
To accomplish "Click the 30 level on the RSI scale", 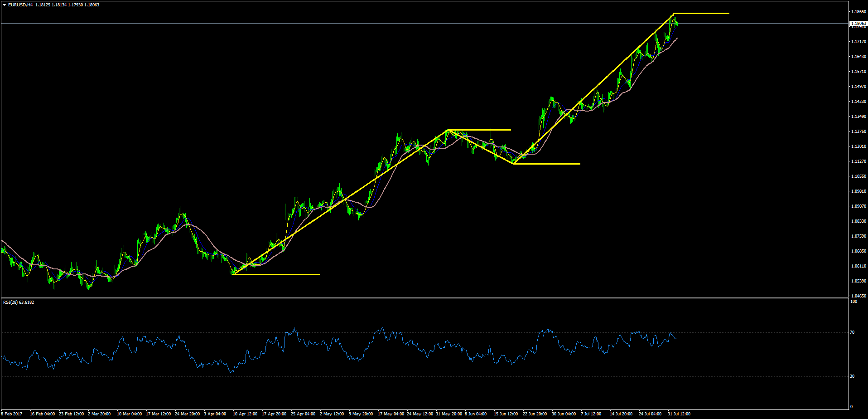I will (852, 376).
